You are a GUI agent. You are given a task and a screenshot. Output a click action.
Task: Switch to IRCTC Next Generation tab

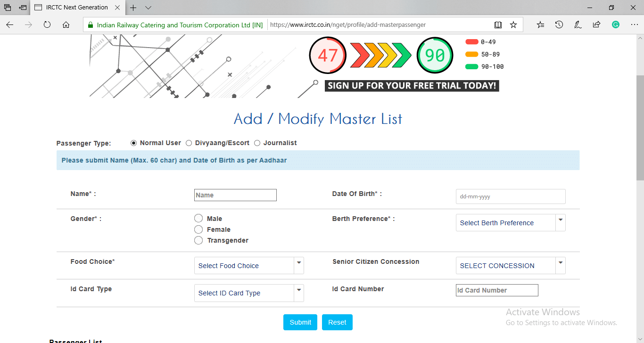coord(75,8)
